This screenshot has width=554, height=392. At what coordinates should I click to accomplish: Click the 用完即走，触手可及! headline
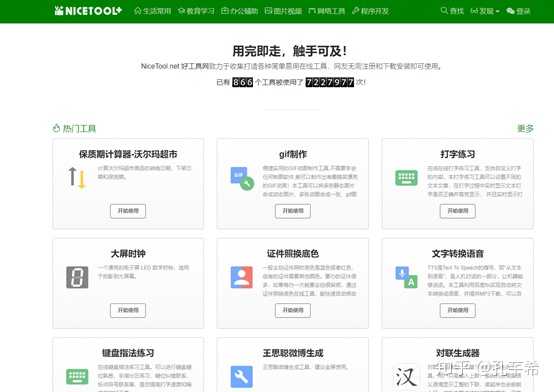tap(290, 51)
